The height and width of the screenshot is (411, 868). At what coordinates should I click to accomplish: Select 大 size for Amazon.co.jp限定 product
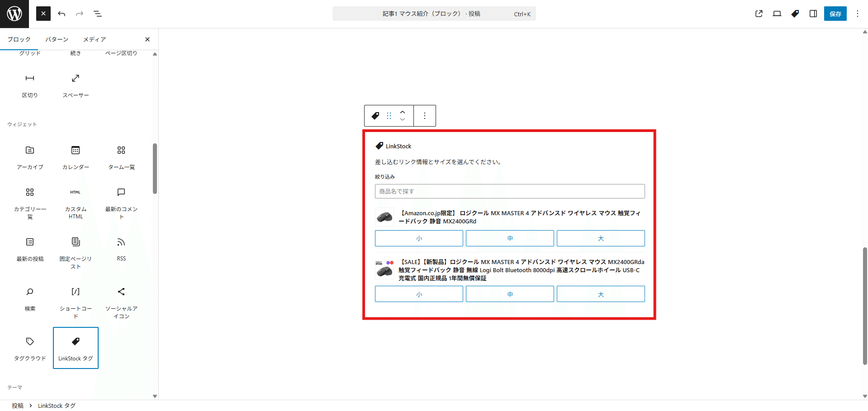601,238
